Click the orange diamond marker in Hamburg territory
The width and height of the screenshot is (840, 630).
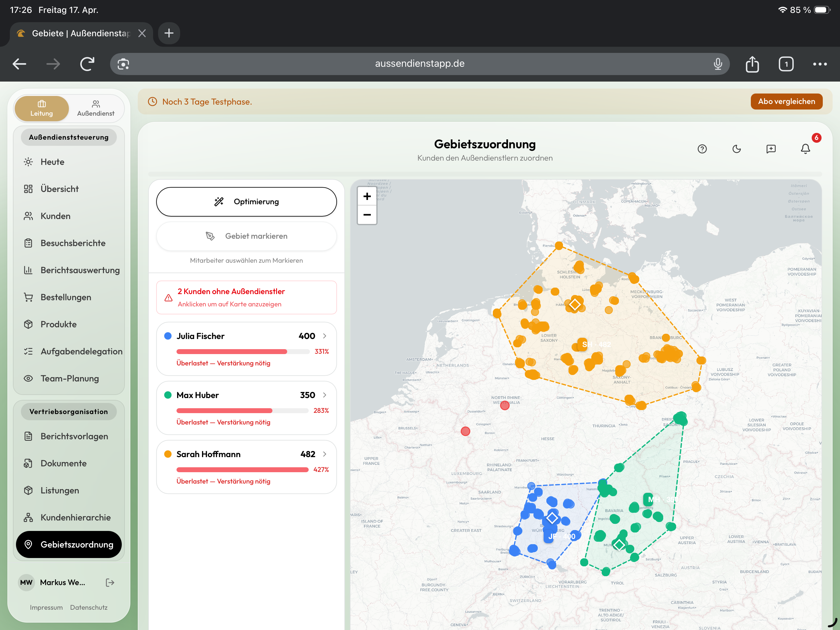575,304
